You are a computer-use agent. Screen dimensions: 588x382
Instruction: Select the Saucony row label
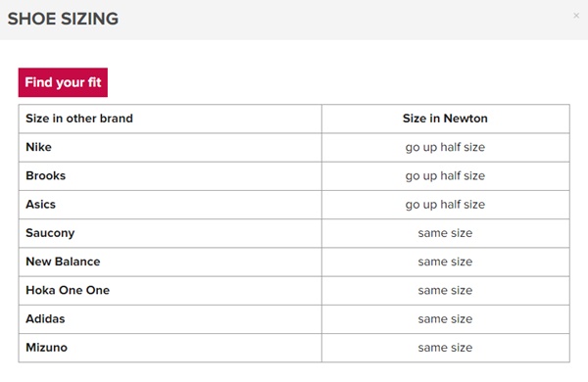(50, 233)
